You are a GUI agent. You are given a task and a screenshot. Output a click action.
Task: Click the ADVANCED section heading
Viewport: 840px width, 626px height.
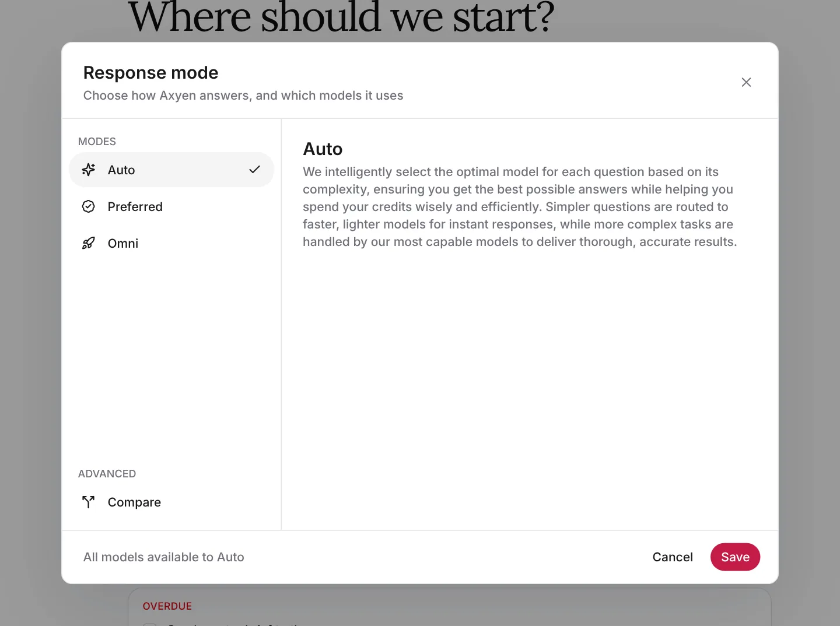[107, 474]
